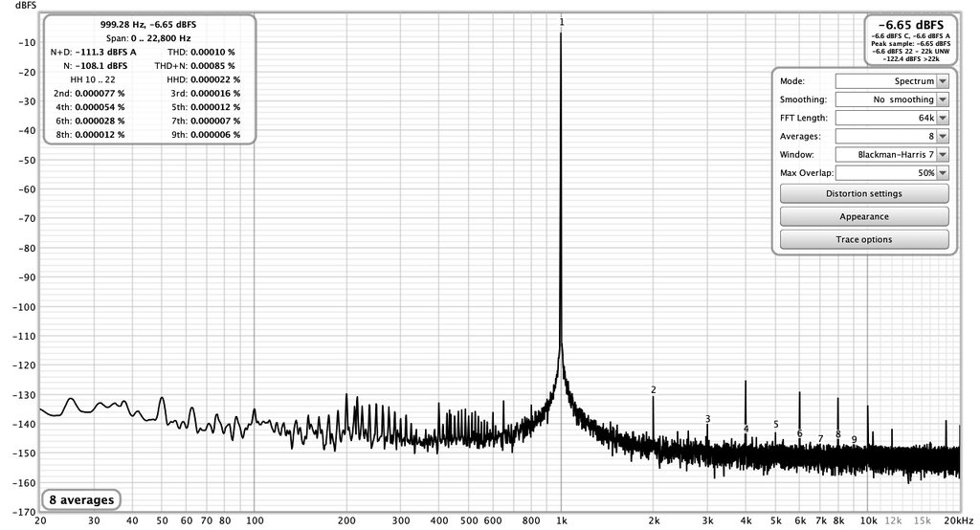Click the Peak sample: -6.65 dBFS line
Viewport: 980px width, 530px height.
911,44
